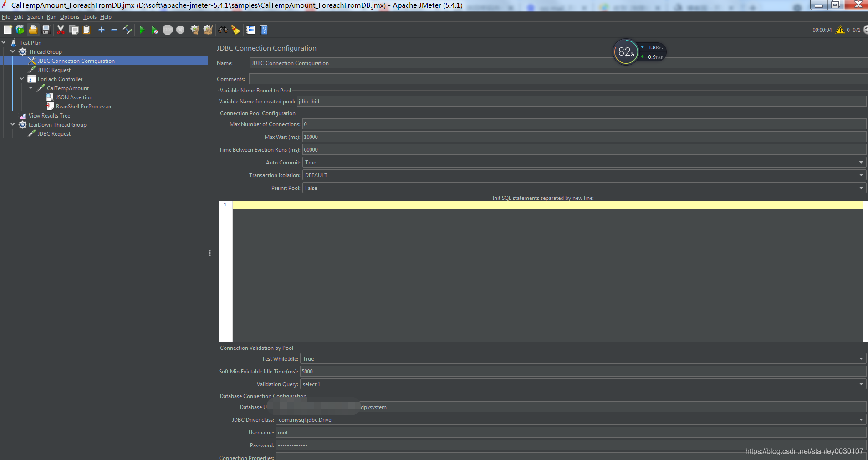Open the JDBC Driver class dropdown
Screen dimensions: 868x460
(x=861, y=419)
